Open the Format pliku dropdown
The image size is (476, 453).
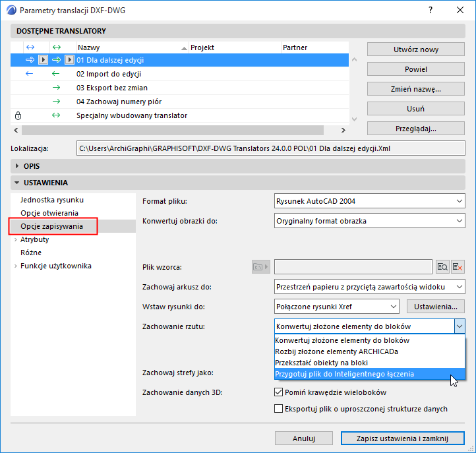click(x=369, y=201)
